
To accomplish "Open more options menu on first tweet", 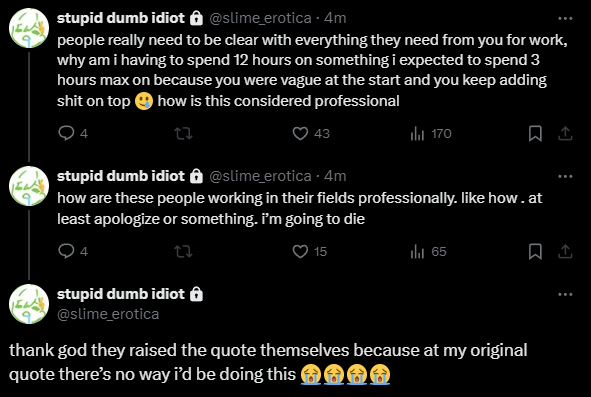I will (x=565, y=18).
